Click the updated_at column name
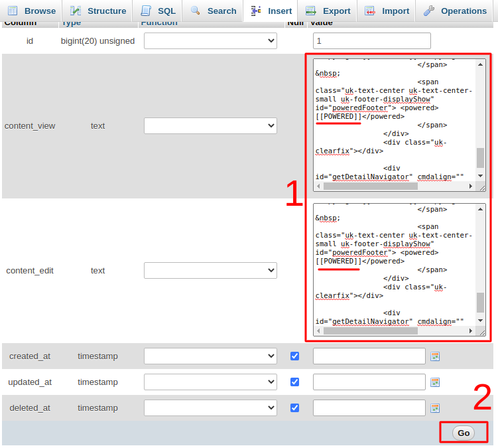Viewport: 498px width, 448px height. pyautogui.click(x=30, y=382)
